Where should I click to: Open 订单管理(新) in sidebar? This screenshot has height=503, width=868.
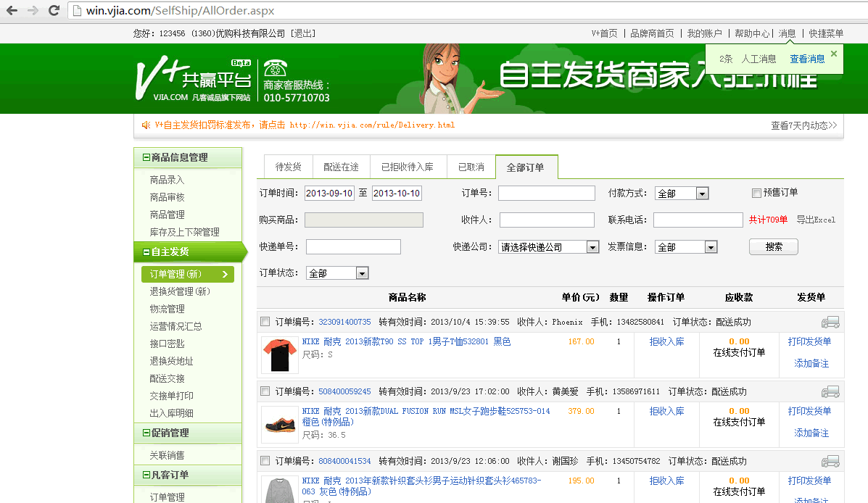click(x=188, y=274)
